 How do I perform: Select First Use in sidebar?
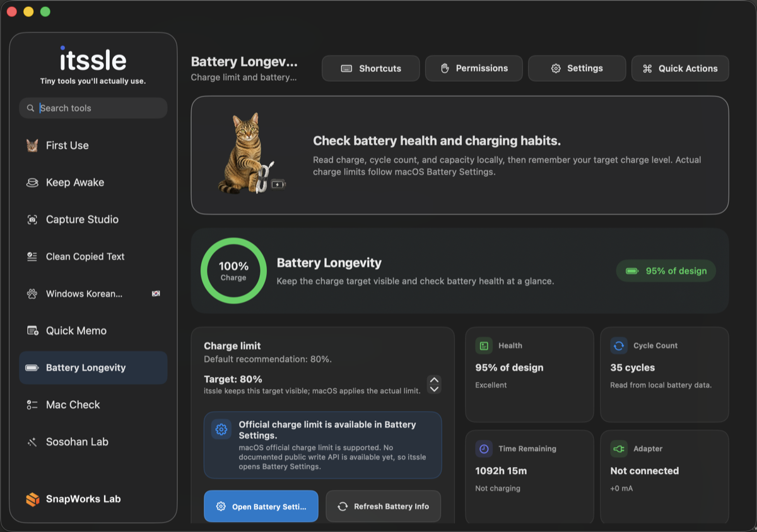pyautogui.click(x=93, y=146)
